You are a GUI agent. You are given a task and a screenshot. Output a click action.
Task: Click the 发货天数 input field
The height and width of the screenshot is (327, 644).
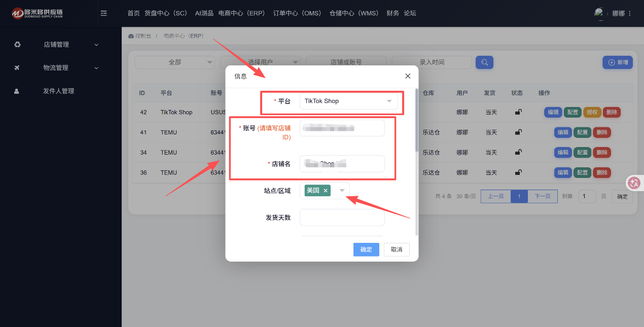[342, 217]
